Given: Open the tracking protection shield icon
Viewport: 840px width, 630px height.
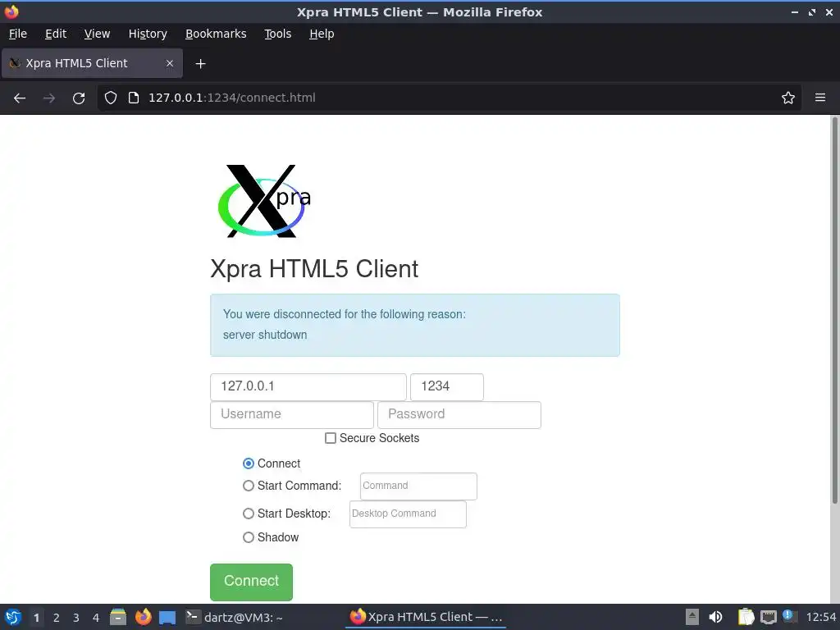Looking at the screenshot, I should [x=111, y=98].
